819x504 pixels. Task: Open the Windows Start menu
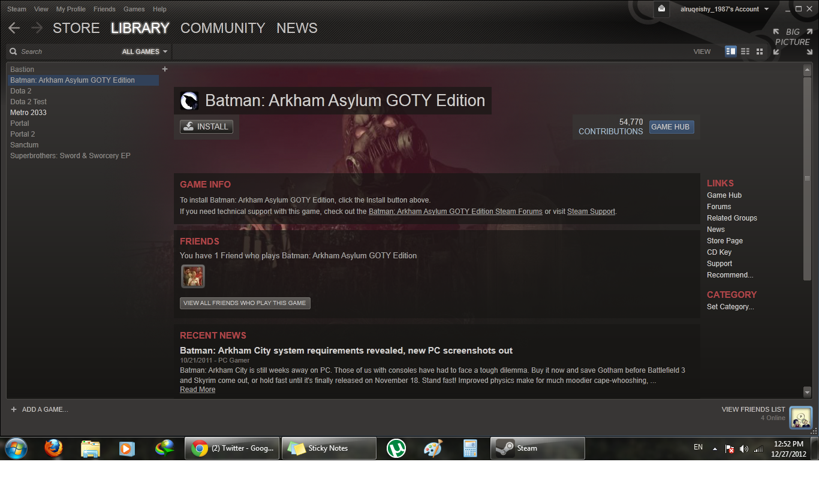pos(16,448)
